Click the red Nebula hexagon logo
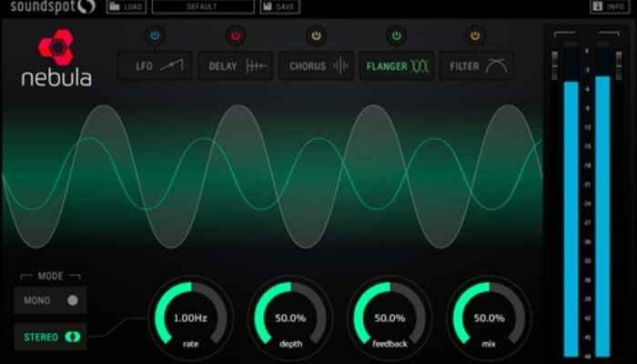 (56, 47)
